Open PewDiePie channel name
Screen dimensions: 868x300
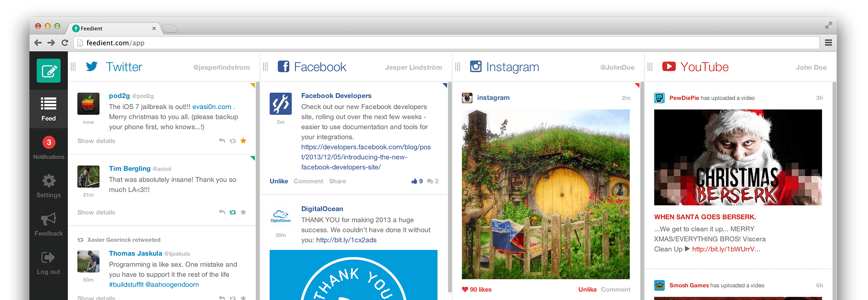pos(684,98)
